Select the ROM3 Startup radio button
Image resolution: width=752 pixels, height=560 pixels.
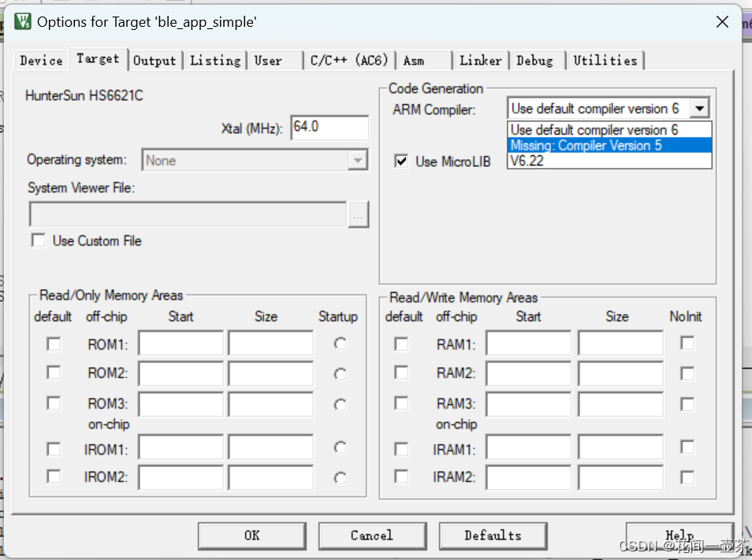pyautogui.click(x=340, y=405)
